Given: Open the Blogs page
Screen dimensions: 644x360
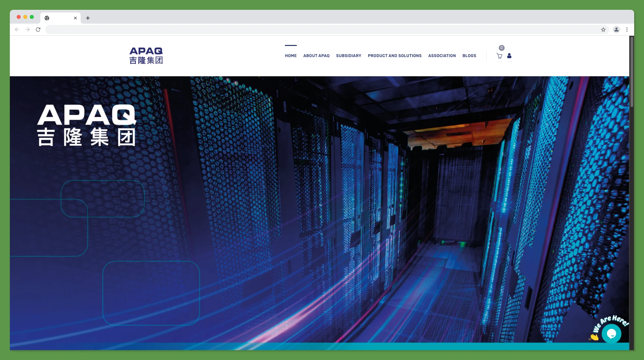Looking at the screenshot, I should tap(469, 56).
